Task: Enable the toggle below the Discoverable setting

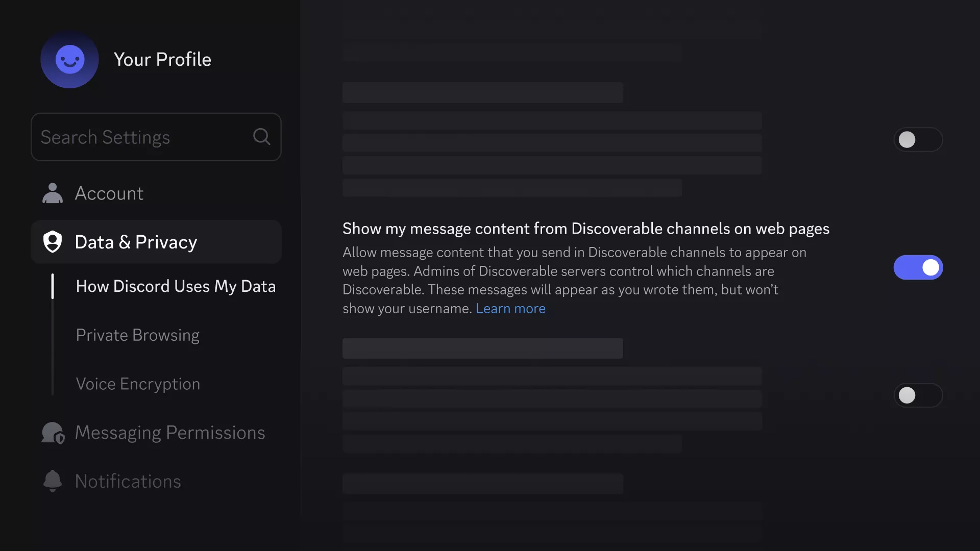Action: pyautogui.click(x=918, y=395)
